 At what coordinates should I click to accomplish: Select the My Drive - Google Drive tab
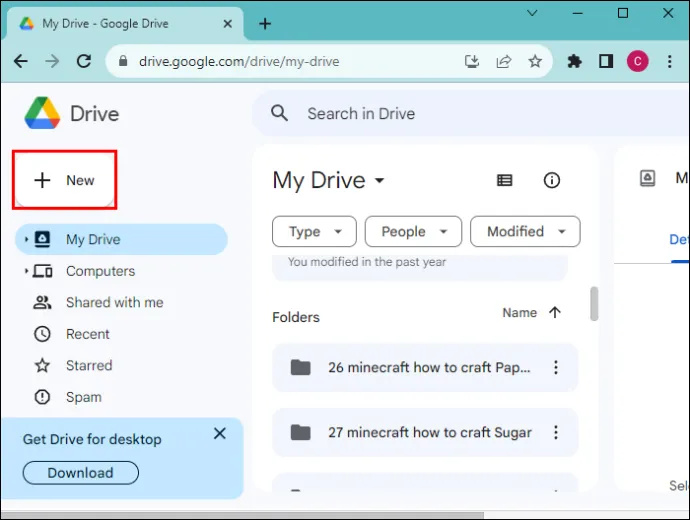pos(125,23)
